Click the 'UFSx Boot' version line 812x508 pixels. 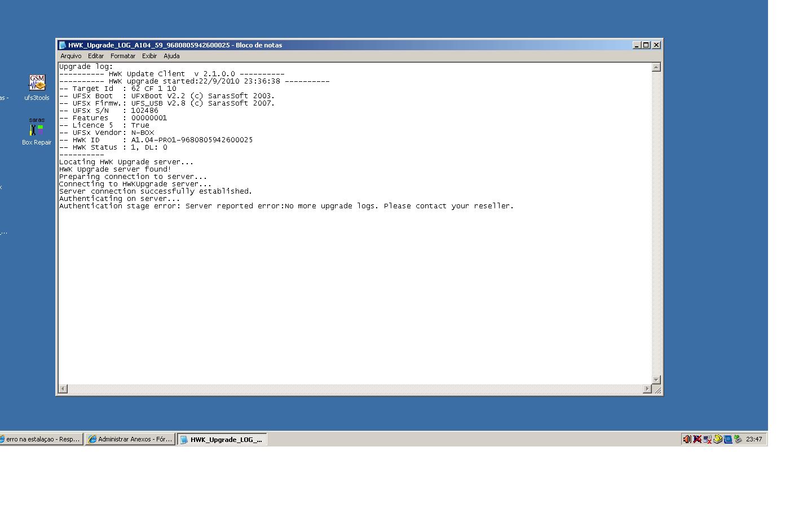pos(167,96)
